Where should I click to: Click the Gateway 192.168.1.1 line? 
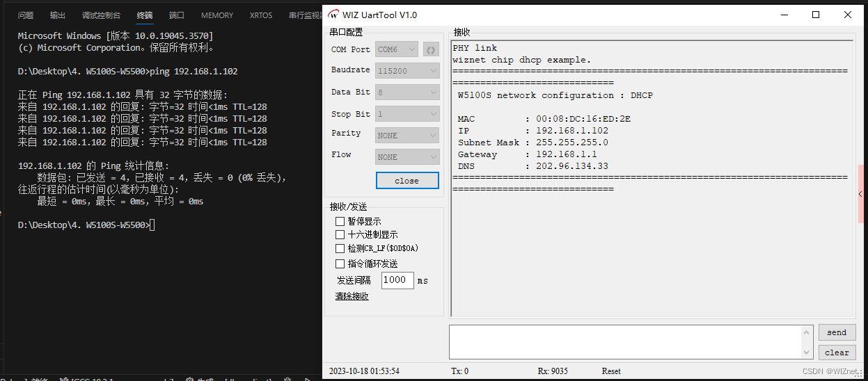coord(528,154)
